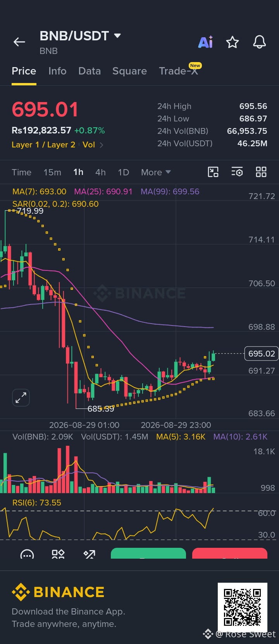The height and width of the screenshot is (644, 279).
Task: Tap the green Buy button
Action: point(148,553)
